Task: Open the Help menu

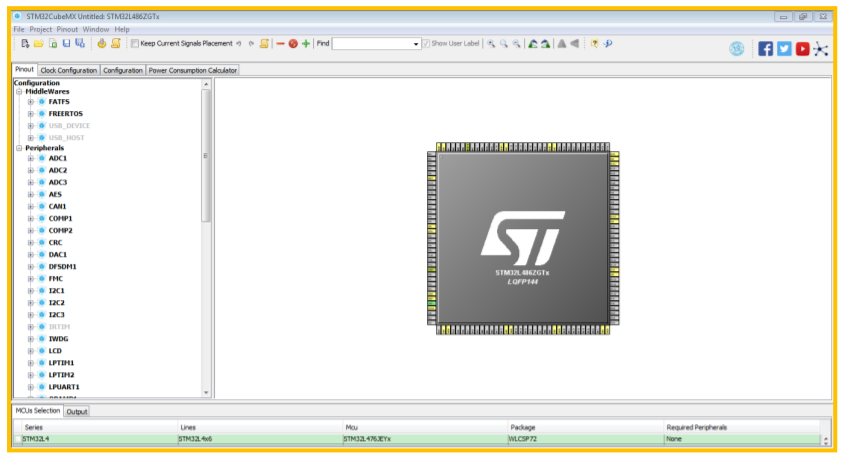Action: 122,30
